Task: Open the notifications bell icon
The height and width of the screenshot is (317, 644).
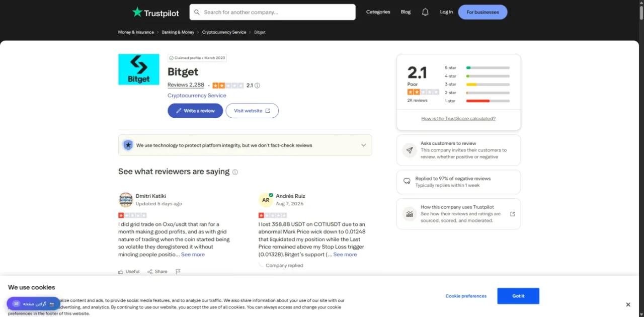Action: 425,12
